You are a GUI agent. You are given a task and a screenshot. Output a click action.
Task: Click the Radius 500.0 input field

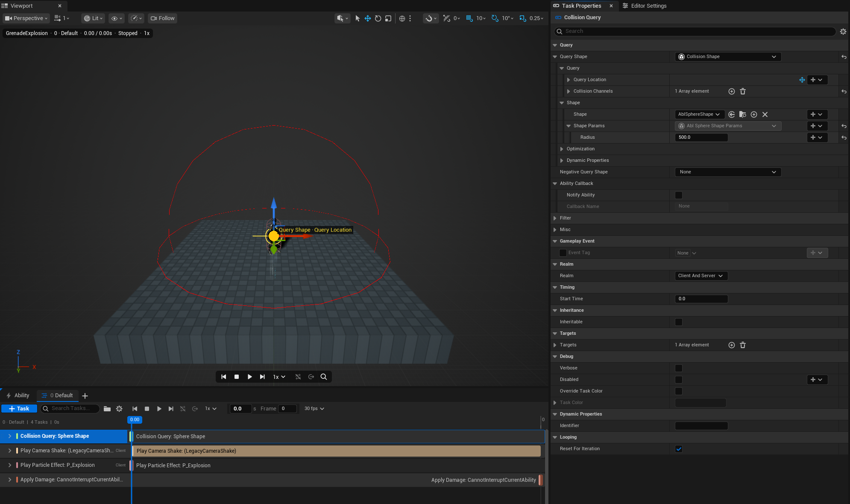(x=701, y=138)
